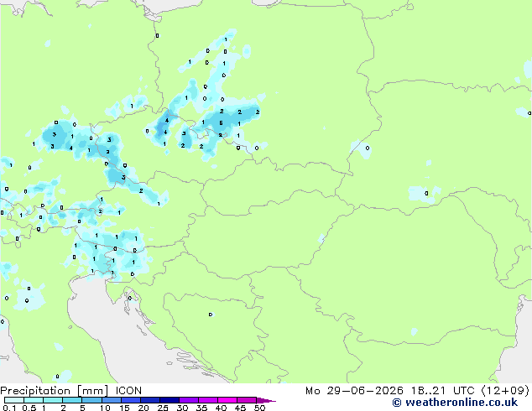532x411 pixels.
Task: Click the date 'Mo 29-06-2026' text
Action: (355, 391)
